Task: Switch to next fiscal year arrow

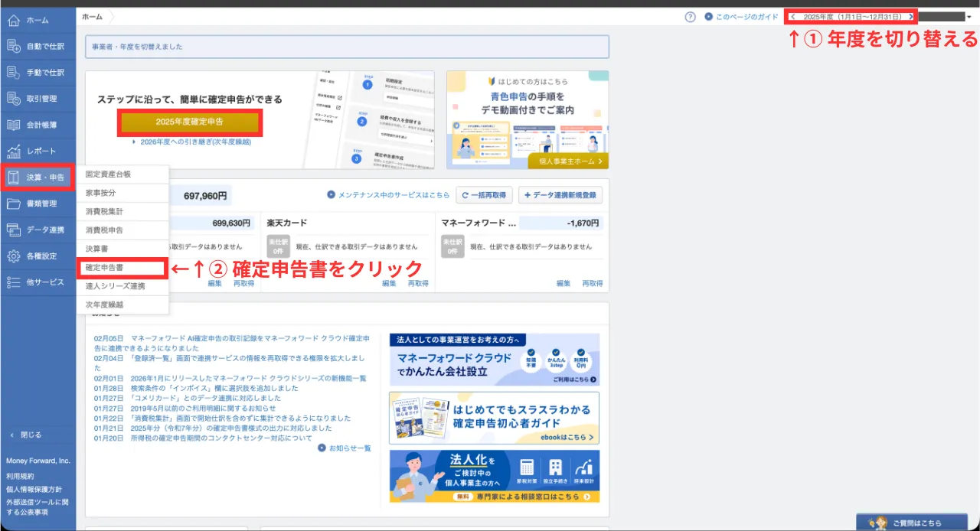Action: (x=910, y=17)
